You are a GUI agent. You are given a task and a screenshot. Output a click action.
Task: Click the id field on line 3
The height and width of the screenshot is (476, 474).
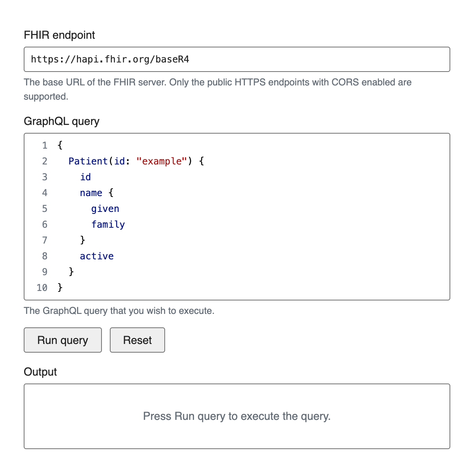(85, 177)
